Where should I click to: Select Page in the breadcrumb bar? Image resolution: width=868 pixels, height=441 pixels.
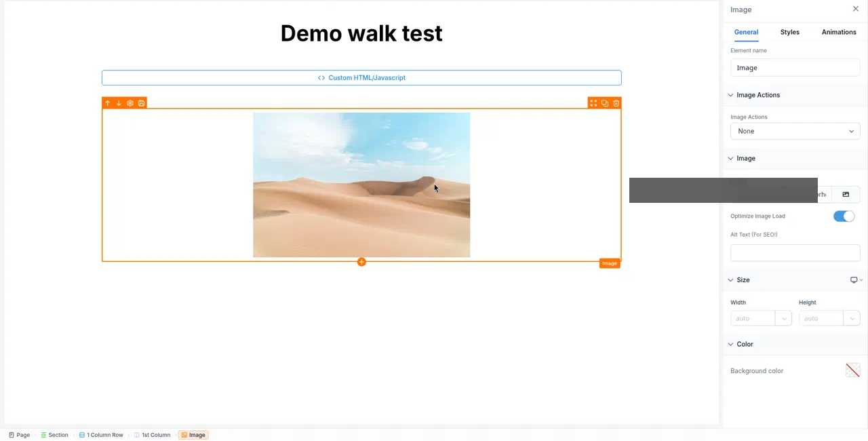pyautogui.click(x=19, y=435)
